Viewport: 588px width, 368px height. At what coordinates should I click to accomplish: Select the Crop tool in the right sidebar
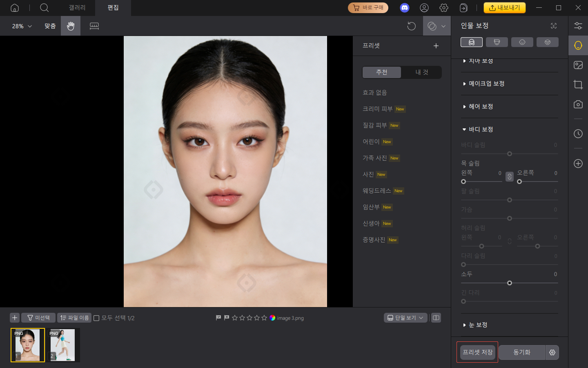[578, 85]
